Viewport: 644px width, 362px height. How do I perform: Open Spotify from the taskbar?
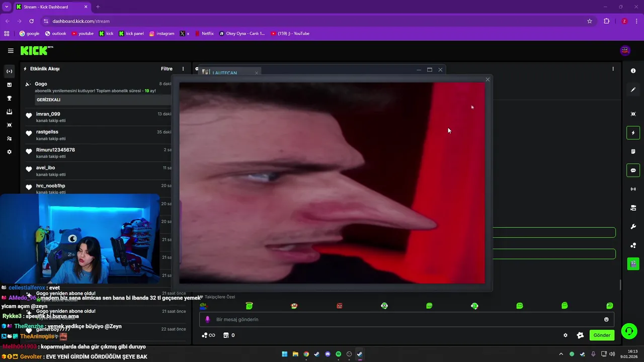(338, 354)
